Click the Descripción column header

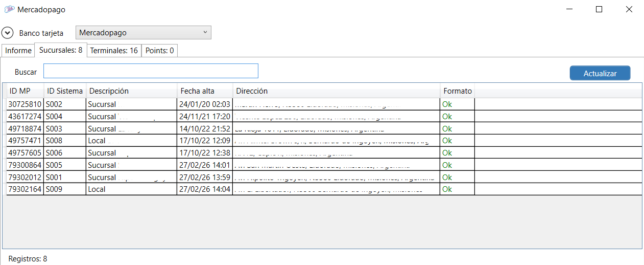[x=109, y=91]
